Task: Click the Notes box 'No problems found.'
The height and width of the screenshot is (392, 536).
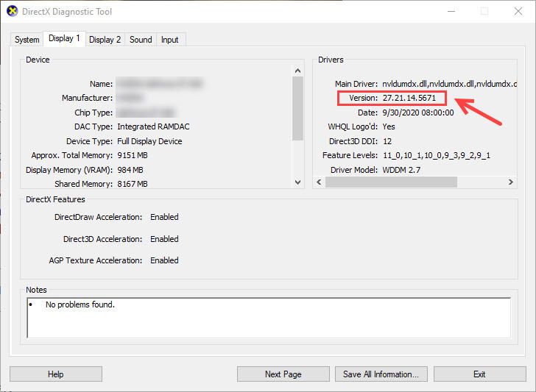Action: (x=269, y=318)
